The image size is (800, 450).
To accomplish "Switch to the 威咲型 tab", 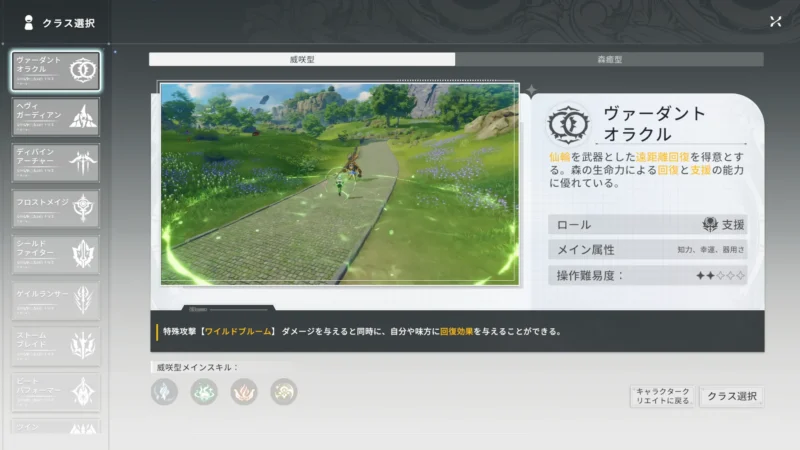I will (302, 59).
